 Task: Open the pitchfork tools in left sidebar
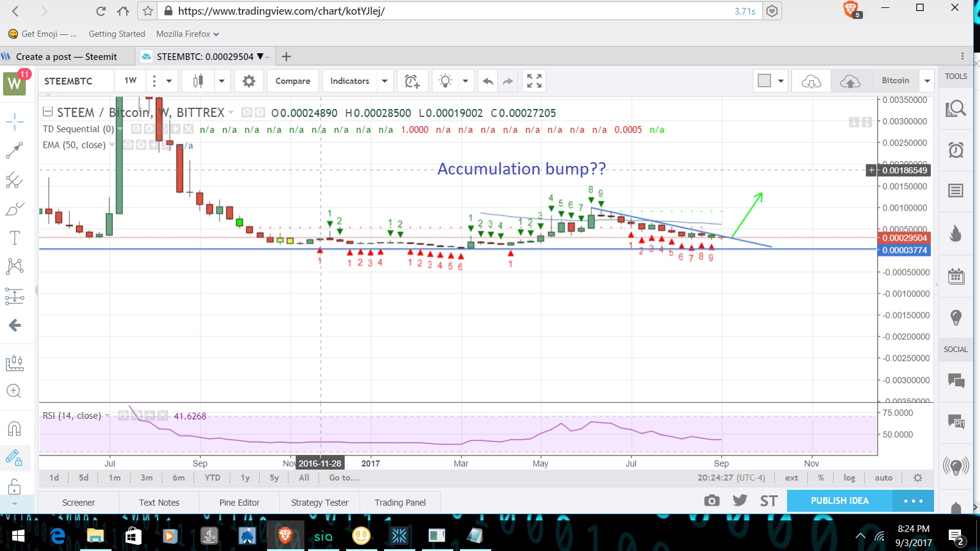pyautogui.click(x=15, y=179)
